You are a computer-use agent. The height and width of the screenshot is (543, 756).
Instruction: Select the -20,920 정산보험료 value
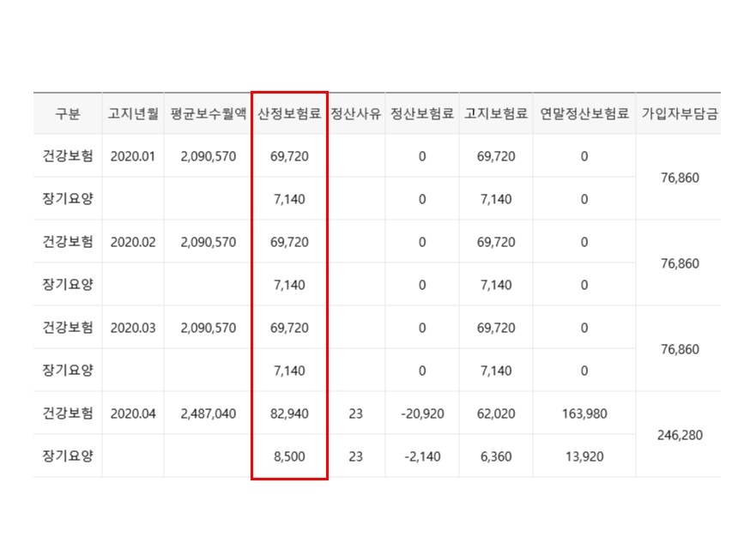[422, 413]
